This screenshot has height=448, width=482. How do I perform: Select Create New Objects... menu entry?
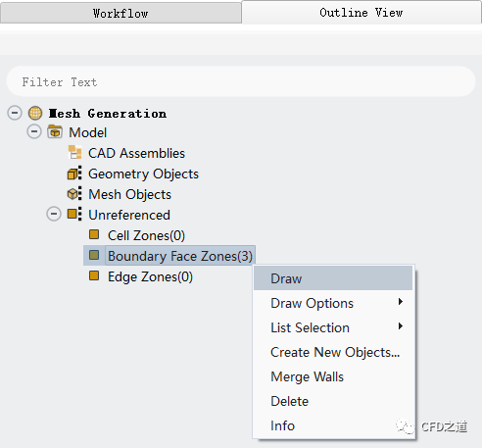[333, 352]
